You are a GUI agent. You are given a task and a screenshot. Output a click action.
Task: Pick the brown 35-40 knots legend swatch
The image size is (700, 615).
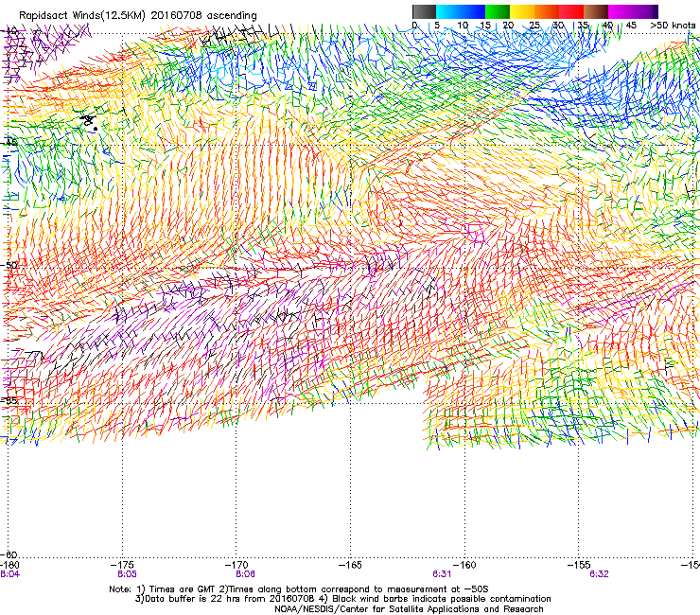596,11
